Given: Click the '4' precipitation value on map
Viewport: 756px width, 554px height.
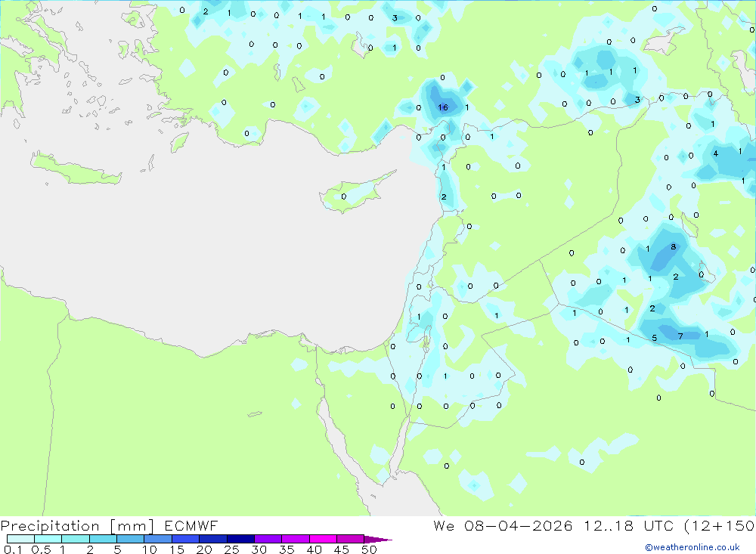Looking at the screenshot, I should (x=716, y=153).
